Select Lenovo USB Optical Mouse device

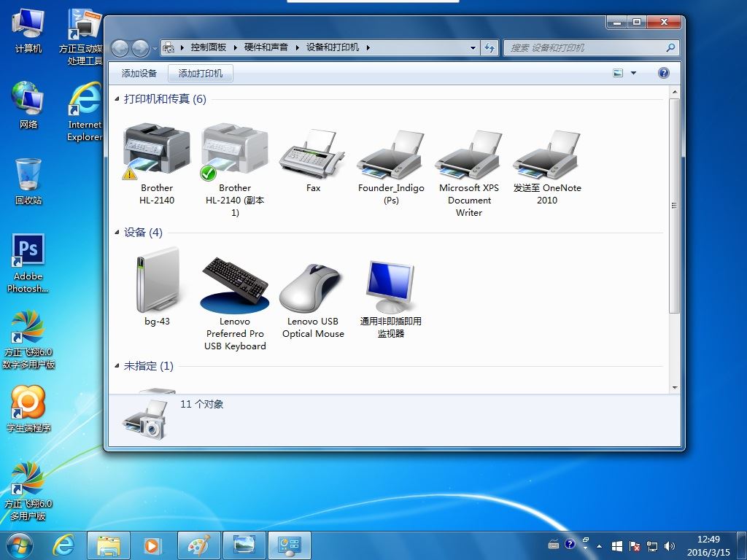tap(313, 300)
